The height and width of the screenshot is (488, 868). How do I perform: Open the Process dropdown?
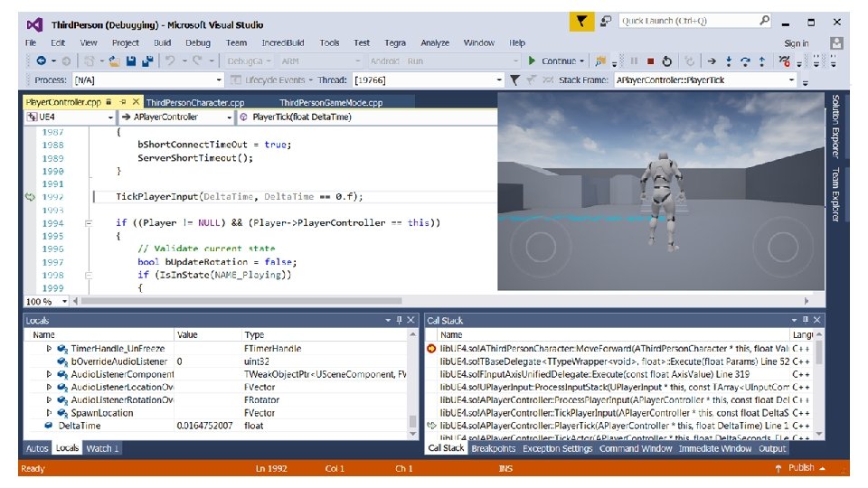point(219,80)
